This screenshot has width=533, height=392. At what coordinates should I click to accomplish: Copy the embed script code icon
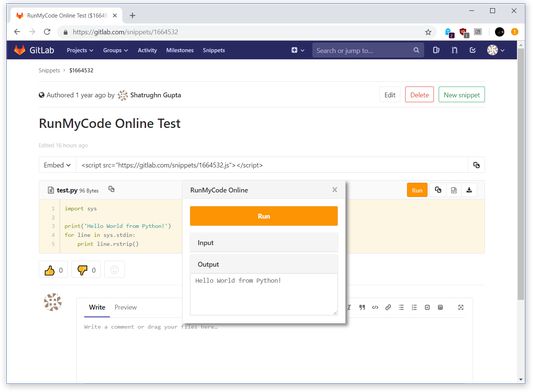click(477, 165)
